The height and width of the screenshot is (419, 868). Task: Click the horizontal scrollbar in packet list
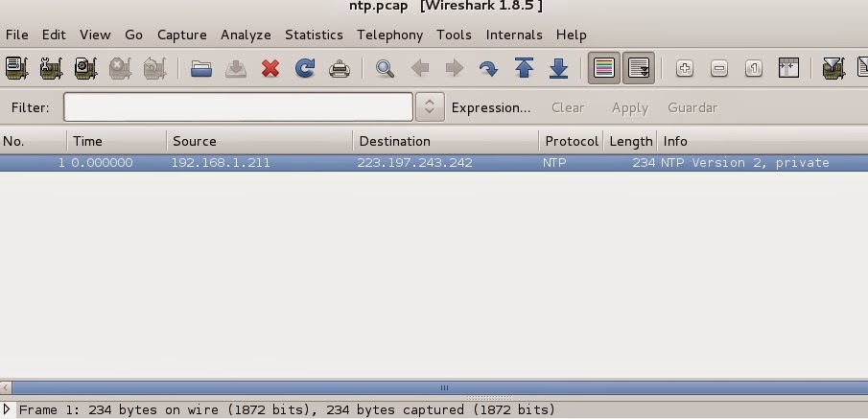click(443, 388)
